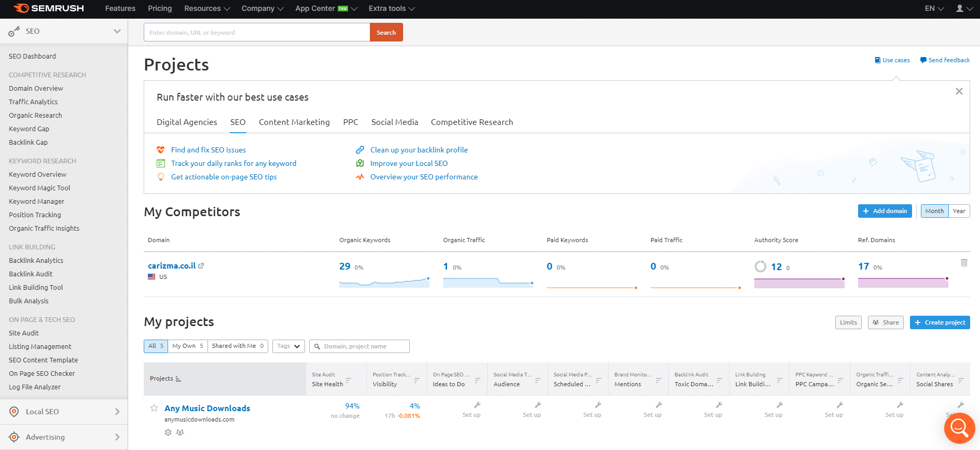Open the Pricing menu item
The width and height of the screenshot is (980, 450).
click(x=160, y=8)
